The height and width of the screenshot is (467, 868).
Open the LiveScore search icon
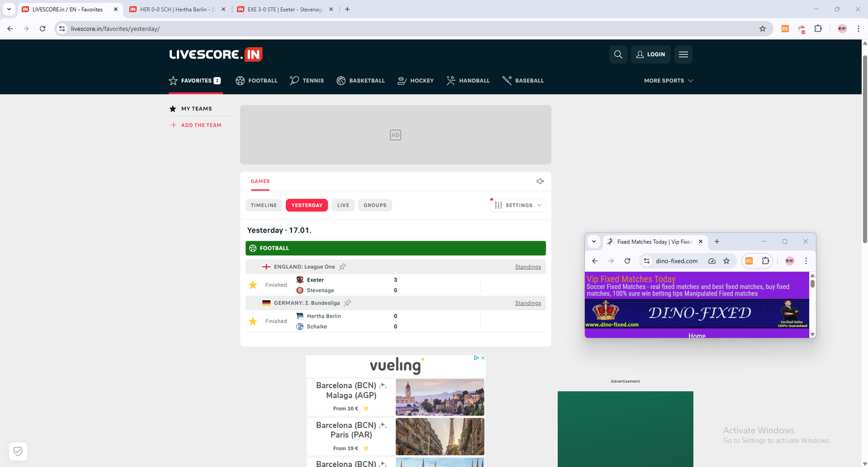[x=618, y=54]
